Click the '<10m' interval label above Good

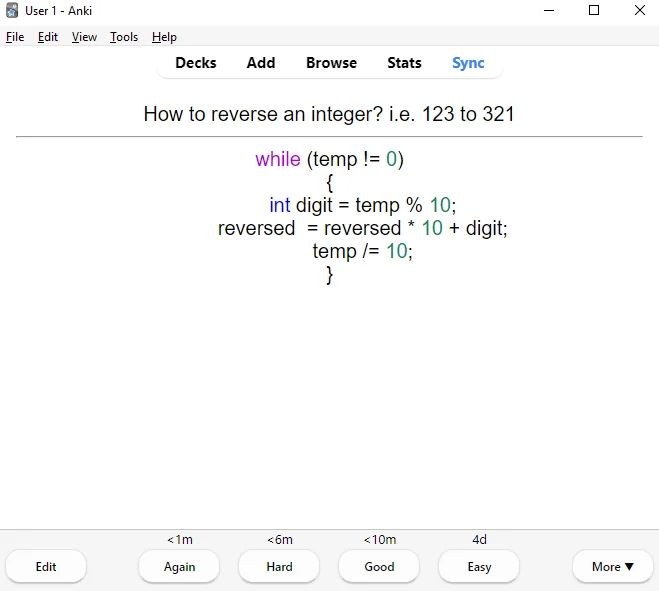pos(380,540)
